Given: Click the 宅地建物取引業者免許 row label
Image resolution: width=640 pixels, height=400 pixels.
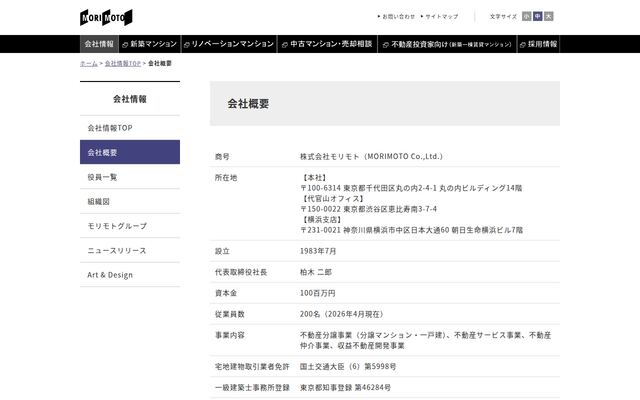Looking at the screenshot, I should [x=252, y=367].
